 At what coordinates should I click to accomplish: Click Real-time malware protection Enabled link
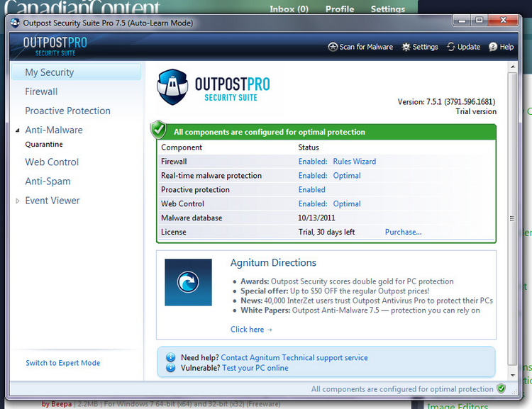[313, 176]
